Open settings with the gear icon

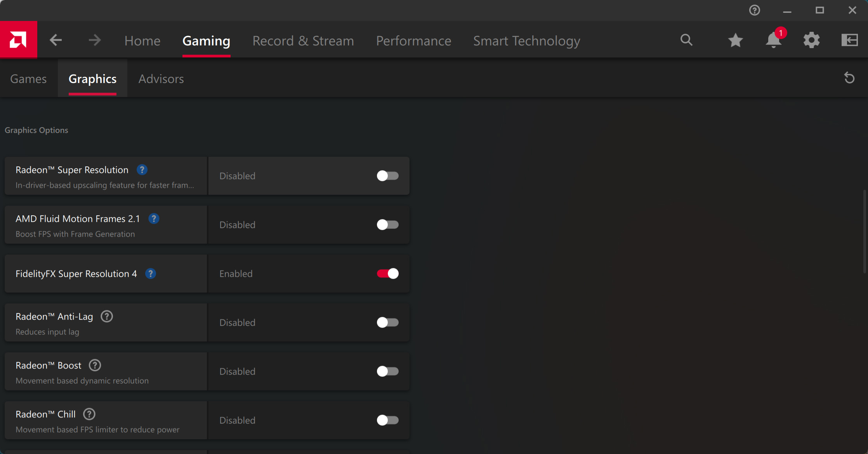click(x=811, y=40)
